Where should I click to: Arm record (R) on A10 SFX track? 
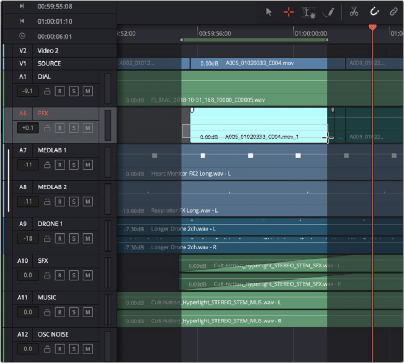pyautogui.click(x=60, y=275)
